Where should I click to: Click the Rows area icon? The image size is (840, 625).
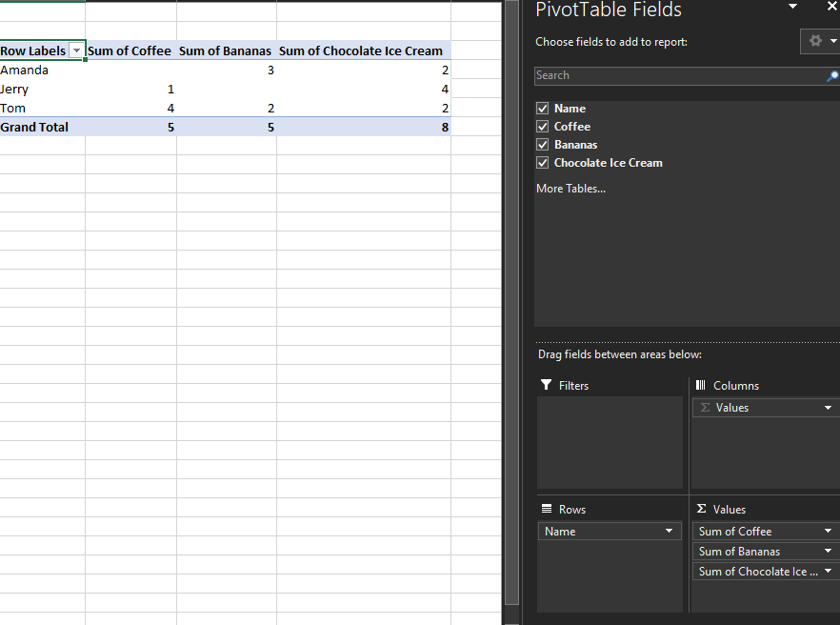click(547, 509)
